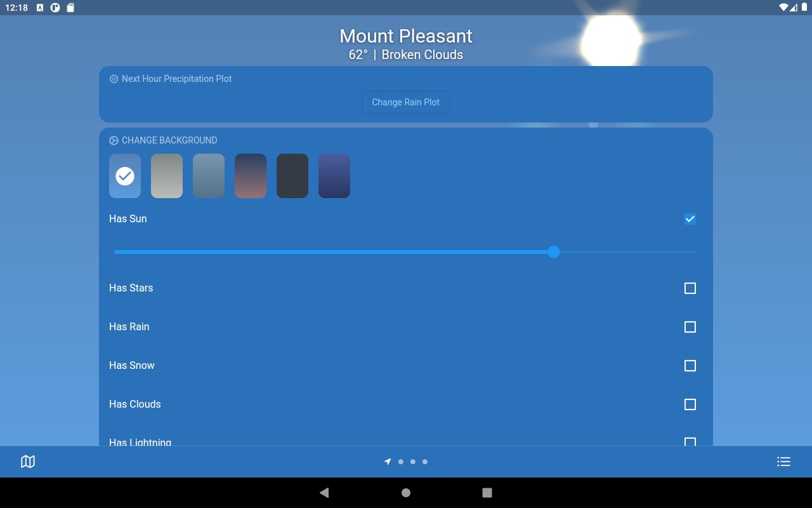This screenshot has height=508, width=812.
Task: Select the light gray background swatch
Action: [167, 176]
